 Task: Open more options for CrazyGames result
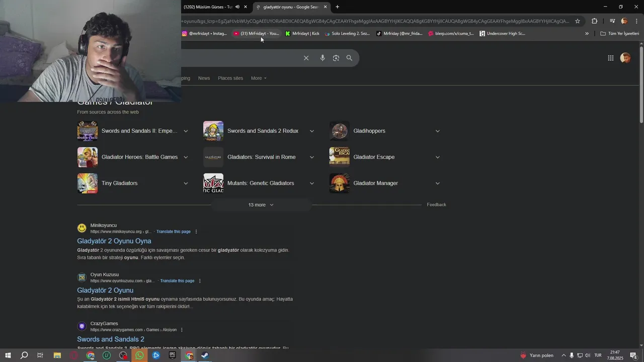click(182, 330)
